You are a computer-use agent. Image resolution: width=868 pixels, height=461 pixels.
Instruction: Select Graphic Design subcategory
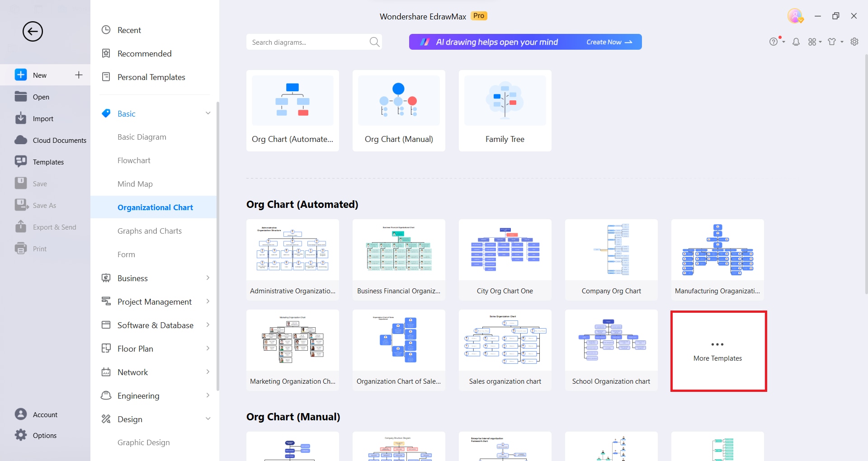[144, 442]
